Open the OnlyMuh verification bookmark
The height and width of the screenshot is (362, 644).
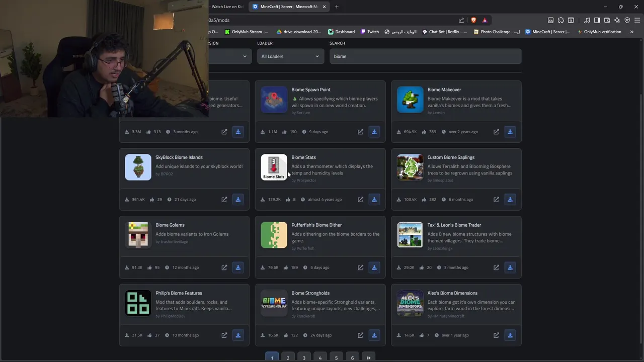599,32
